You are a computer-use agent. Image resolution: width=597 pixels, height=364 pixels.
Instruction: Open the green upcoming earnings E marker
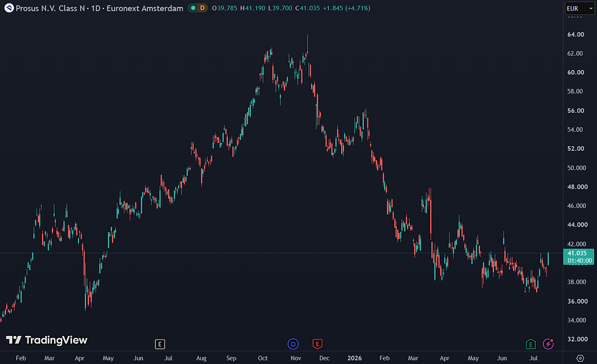(x=531, y=345)
